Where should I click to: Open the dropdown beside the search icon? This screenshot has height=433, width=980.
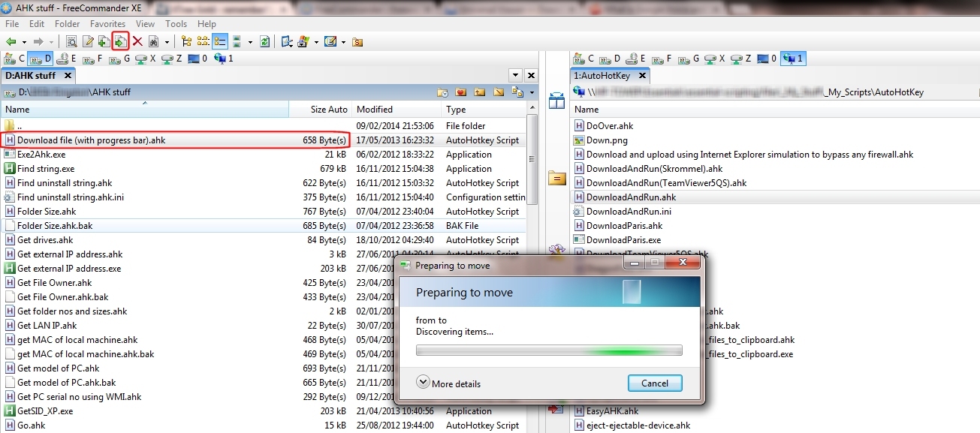[167, 42]
